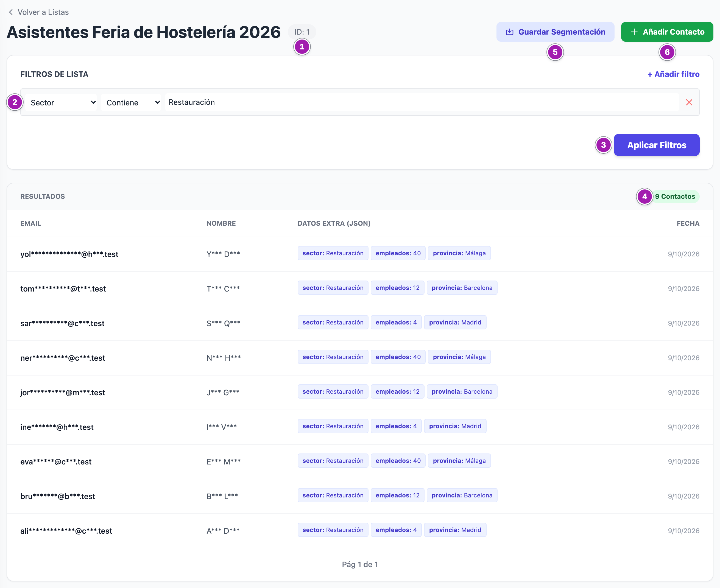Go back via Volver a Listas
The width and height of the screenshot is (720, 588).
pos(39,12)
